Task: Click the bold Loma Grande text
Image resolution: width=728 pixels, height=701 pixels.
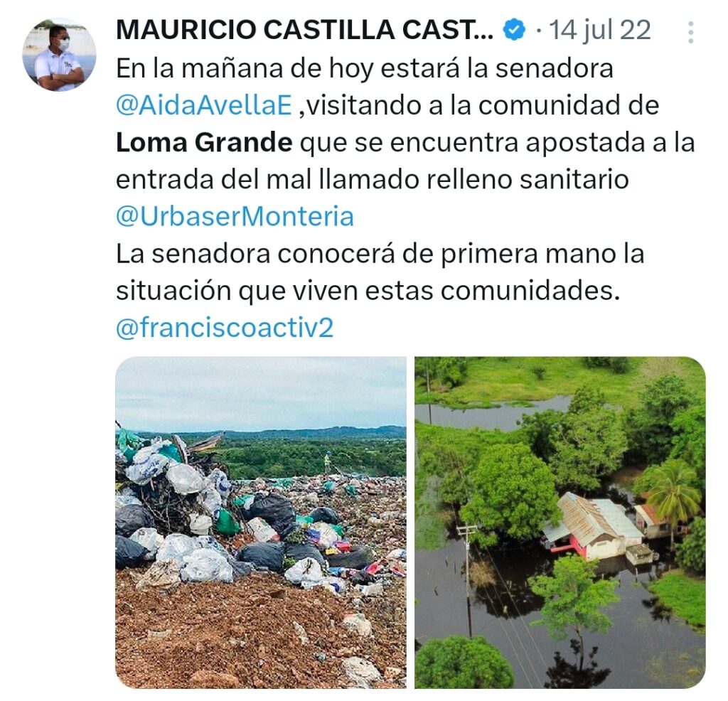Action: 204,142
